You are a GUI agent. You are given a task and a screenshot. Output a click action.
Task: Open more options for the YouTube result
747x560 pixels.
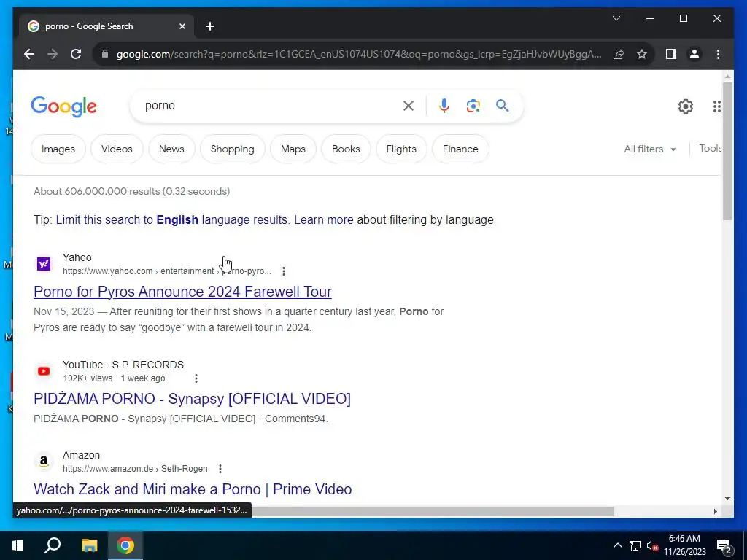tap(196, 378)
